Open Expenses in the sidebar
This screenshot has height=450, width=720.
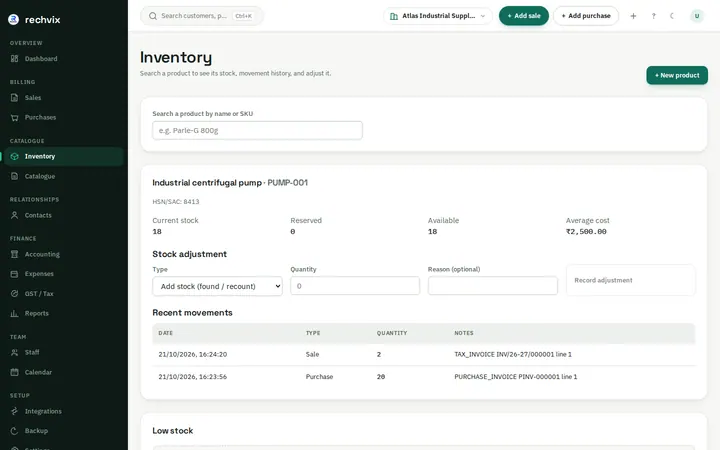coord(62,274)
